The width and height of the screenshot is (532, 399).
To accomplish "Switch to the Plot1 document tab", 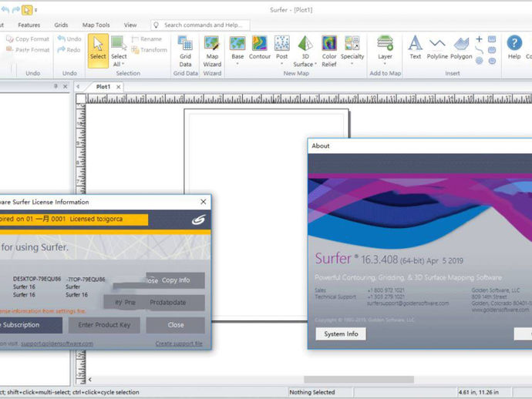I will (103, 87).
